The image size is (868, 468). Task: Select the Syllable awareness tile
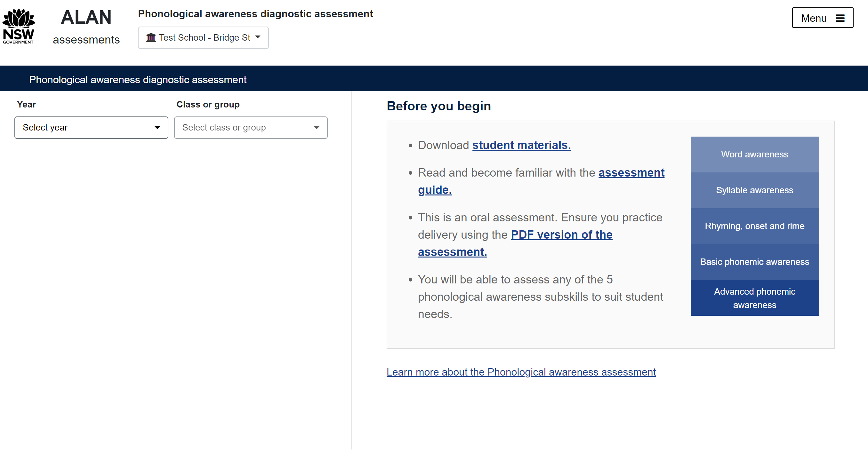(754, 190)
